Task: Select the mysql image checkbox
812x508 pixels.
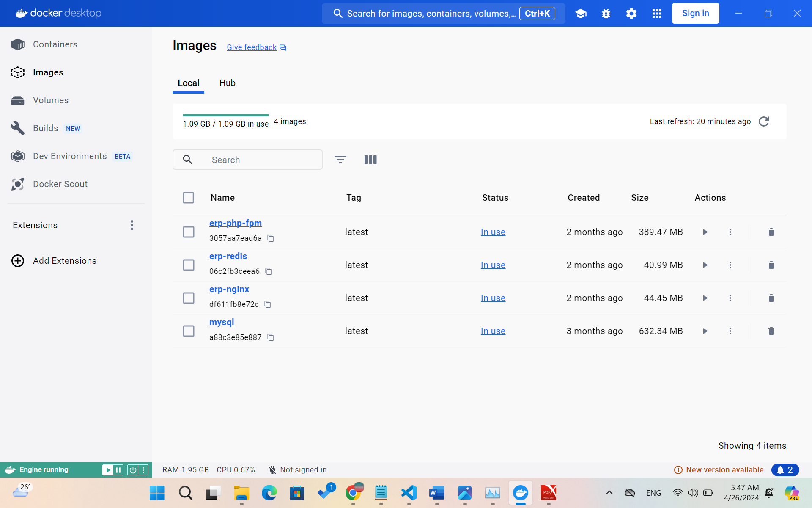Action: 188,331
